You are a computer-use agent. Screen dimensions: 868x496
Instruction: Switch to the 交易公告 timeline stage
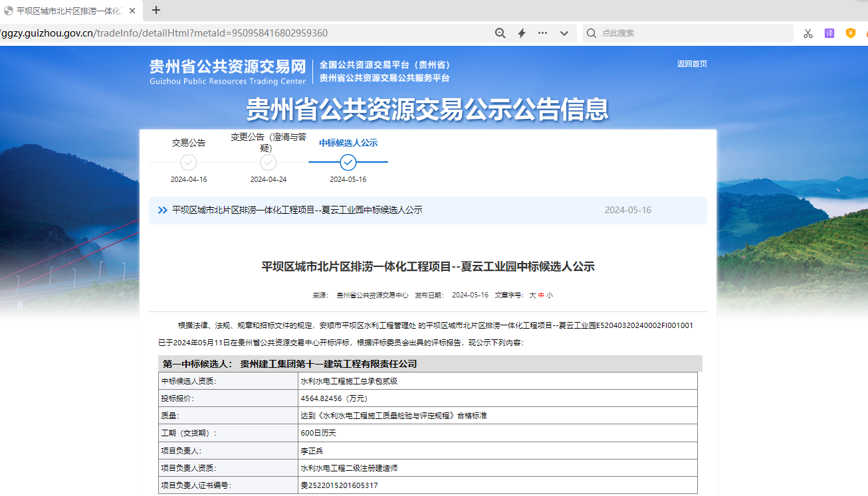click(x=188, y=142)
